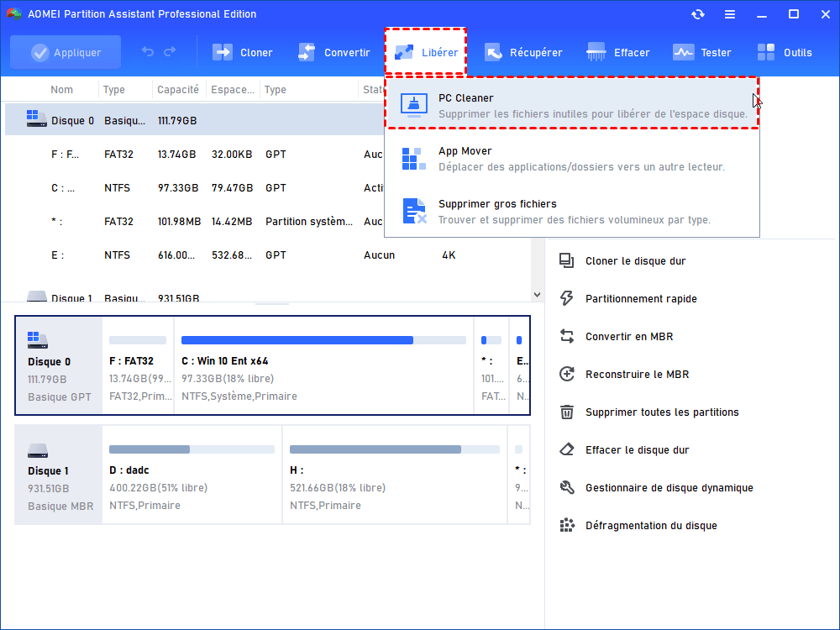Image resolution: width=840 pixels, height=630 pixels.
Task: Click the Espace... column header
Action: (x=233, y=90)
